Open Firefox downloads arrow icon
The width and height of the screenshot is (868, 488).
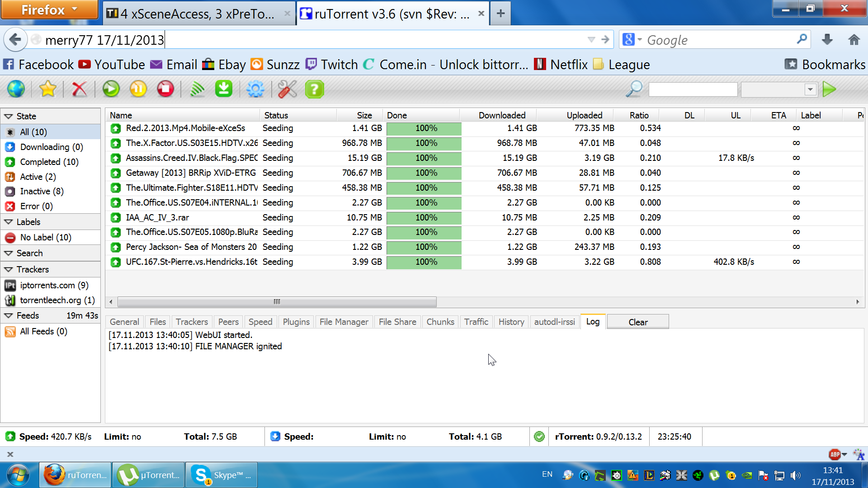827,40
